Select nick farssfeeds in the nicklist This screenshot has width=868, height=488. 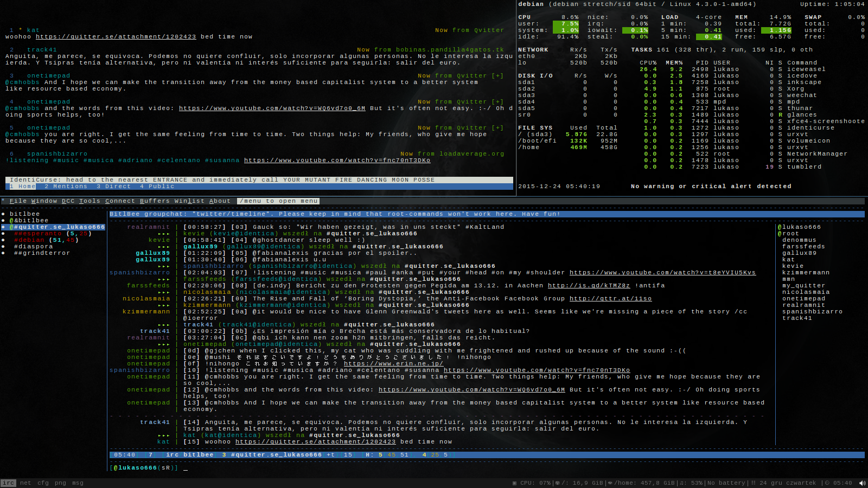pyautogui.click(x=803, y=247)
